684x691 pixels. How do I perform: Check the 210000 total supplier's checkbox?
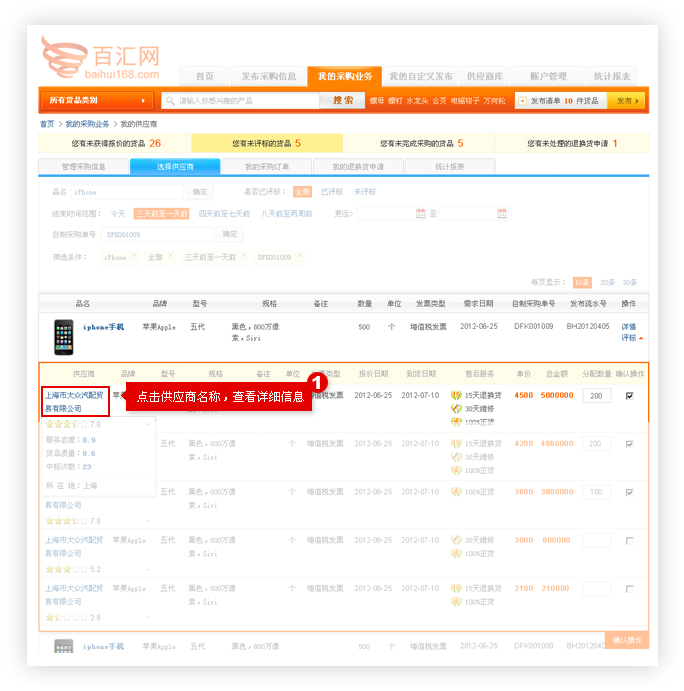(628, 589)
